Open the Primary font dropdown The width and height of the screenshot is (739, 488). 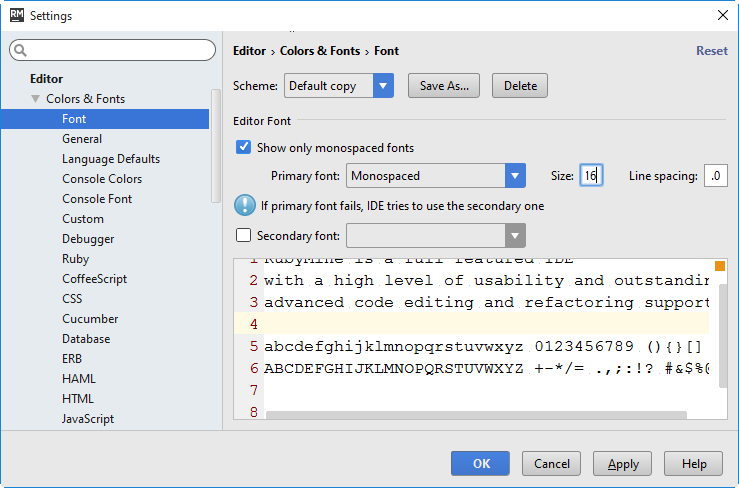tap(515, 176)
